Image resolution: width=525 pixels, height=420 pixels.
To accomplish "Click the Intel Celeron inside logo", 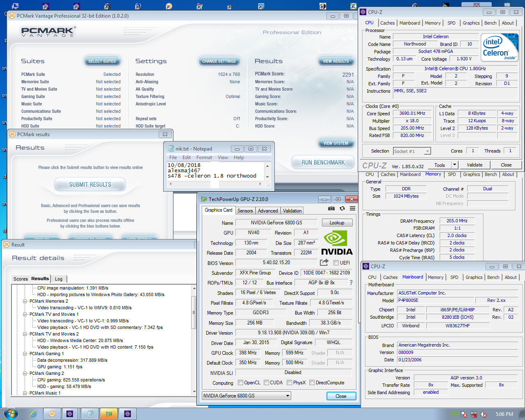I will [500, 48].
